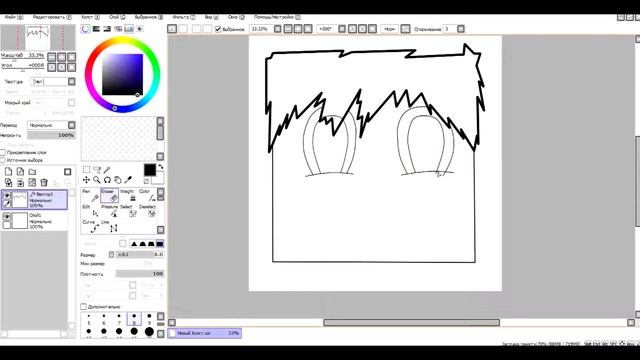Open the brush size multiplier dropdown

click(x=111, y=254)
